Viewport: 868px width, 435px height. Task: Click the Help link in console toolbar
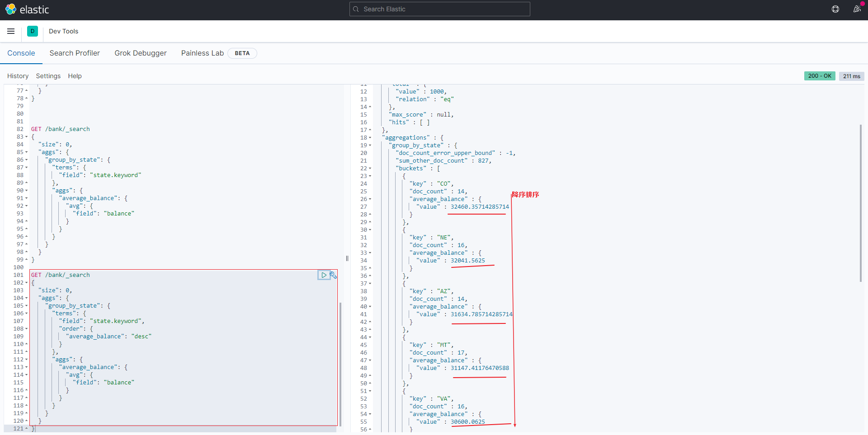pyautogui.click(x=75, y=76)
